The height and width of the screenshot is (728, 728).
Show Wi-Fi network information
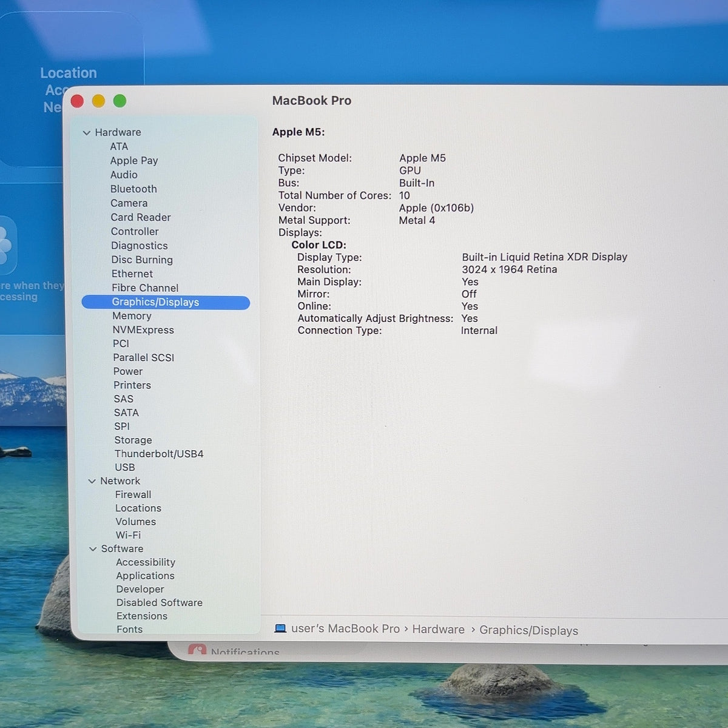click(128, 536)
